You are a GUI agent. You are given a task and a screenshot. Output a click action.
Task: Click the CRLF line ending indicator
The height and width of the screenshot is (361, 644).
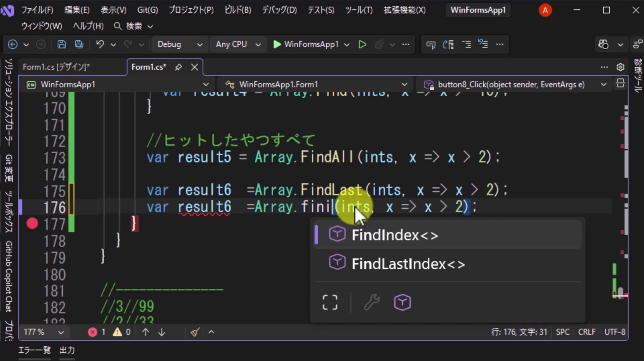click(587, 332)
